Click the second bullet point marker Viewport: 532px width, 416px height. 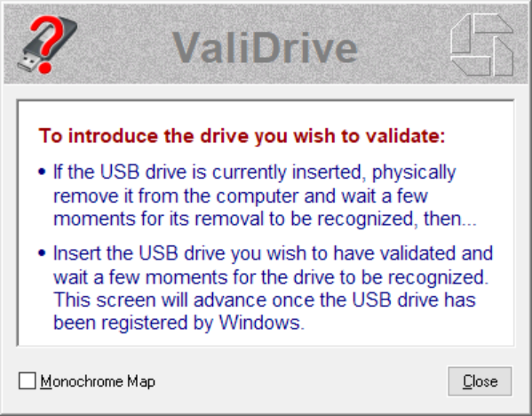tap(42, 253)
